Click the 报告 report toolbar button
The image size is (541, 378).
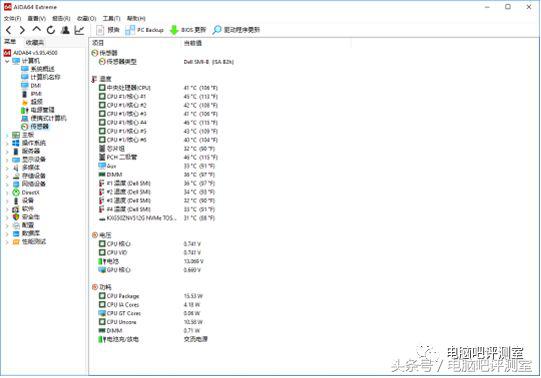click(x=108, y=30)
